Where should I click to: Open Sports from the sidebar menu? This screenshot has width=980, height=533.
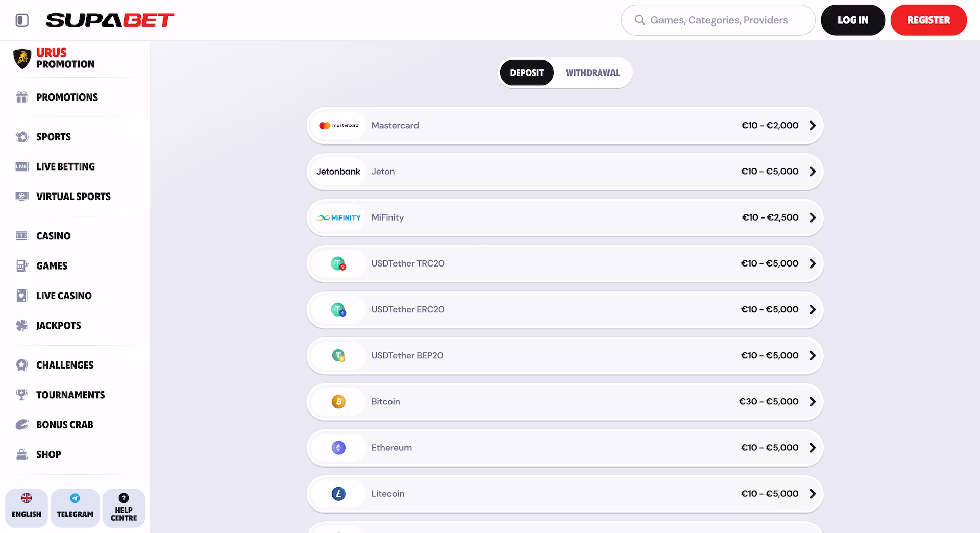click(54, 137)
